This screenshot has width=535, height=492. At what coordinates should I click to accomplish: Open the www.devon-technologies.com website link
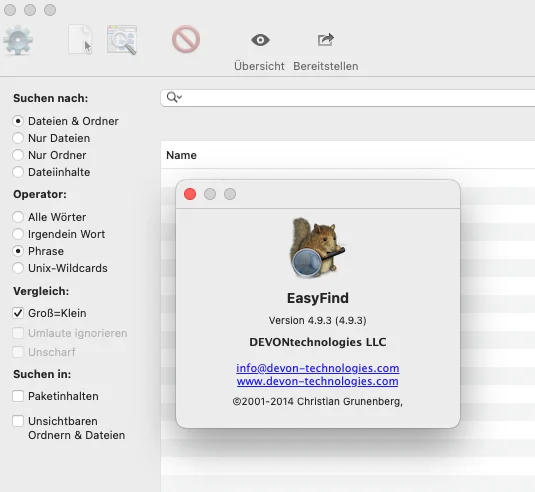(318, 381)
